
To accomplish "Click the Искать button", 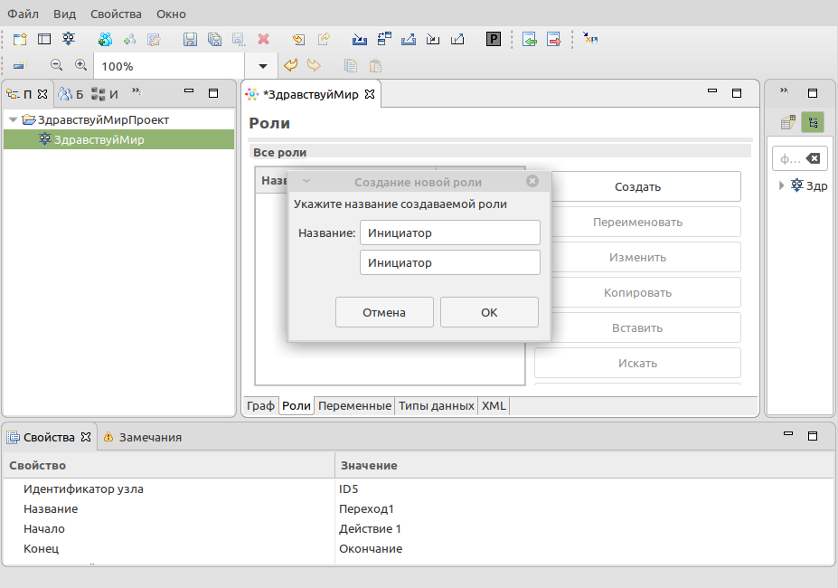I will [x=637, y=363].
